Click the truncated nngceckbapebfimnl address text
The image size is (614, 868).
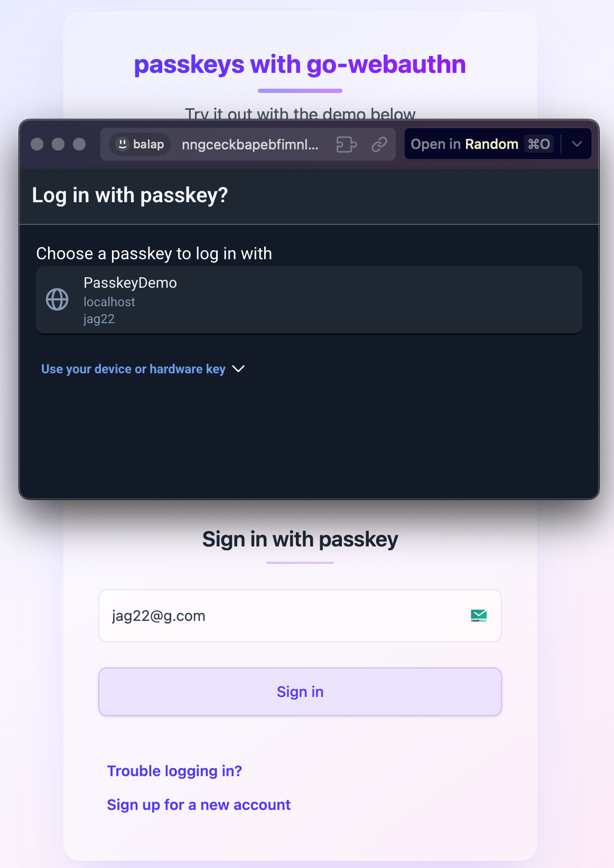click(x=250, y=144)
